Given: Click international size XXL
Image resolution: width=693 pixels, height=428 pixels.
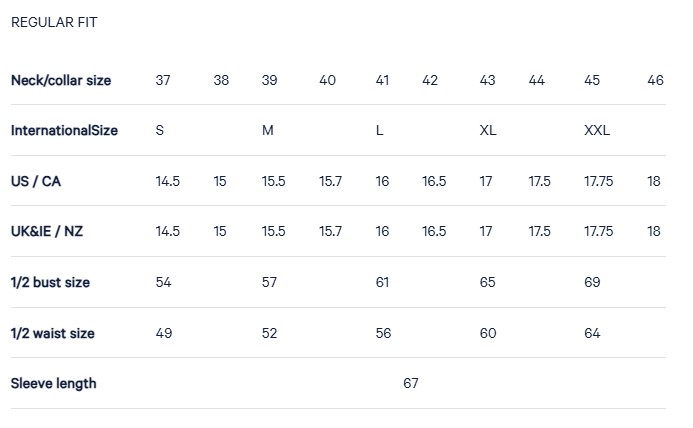Looking at the screenshot, I should (597, 131).
